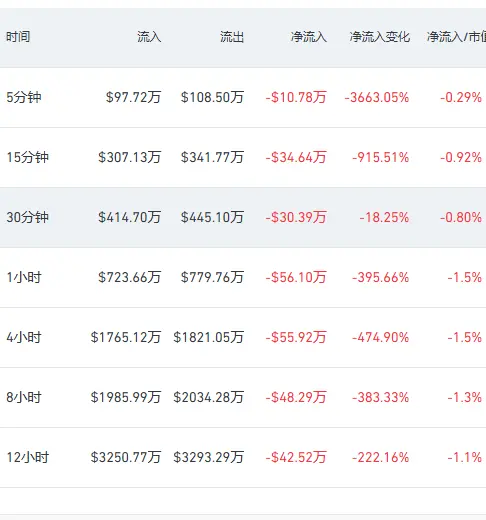Click the -395.66% net inflow change

click(380, 277)
